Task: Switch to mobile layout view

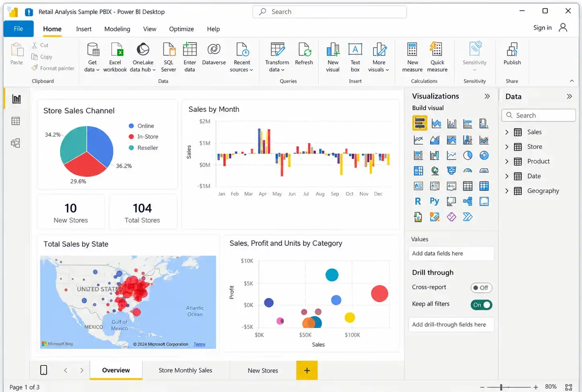Action: click(x=44, y=370)
